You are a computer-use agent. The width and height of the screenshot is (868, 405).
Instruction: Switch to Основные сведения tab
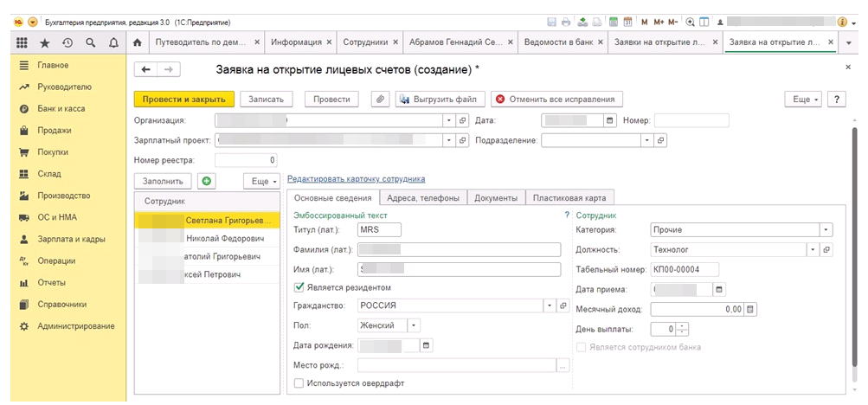[x=332, y=198]
